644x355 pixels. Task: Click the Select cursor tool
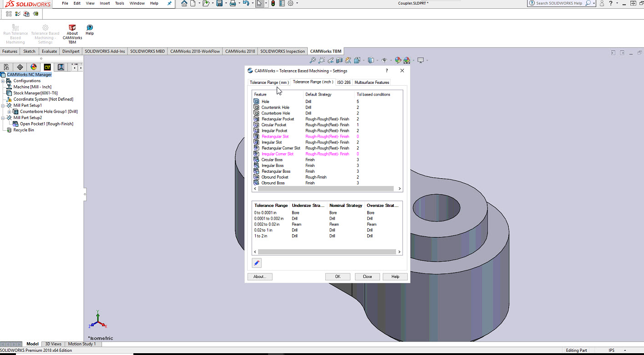click(259, 3)
